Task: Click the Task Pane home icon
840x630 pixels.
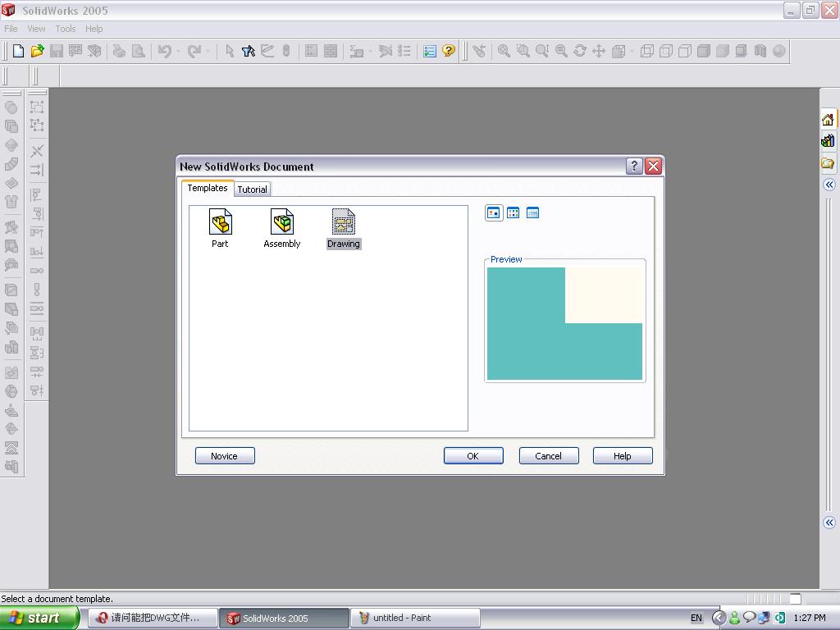Action: pyautogui.click(x=829, y=119)
